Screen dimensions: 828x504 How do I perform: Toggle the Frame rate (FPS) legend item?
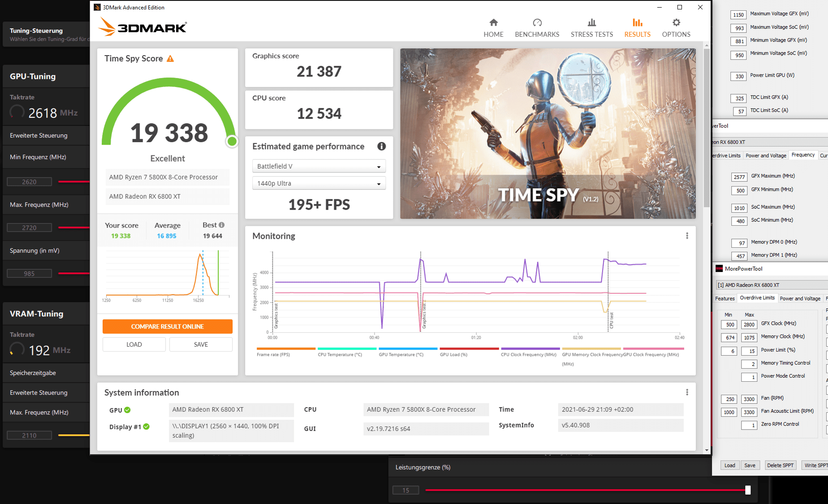286,352
